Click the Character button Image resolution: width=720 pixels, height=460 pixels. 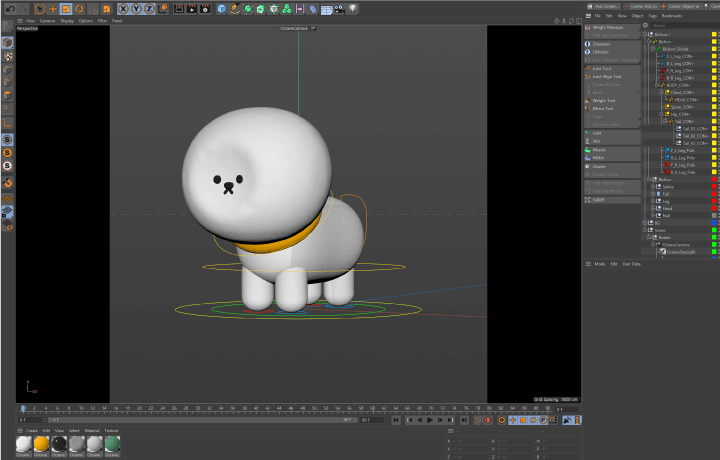tap(613, 44)
